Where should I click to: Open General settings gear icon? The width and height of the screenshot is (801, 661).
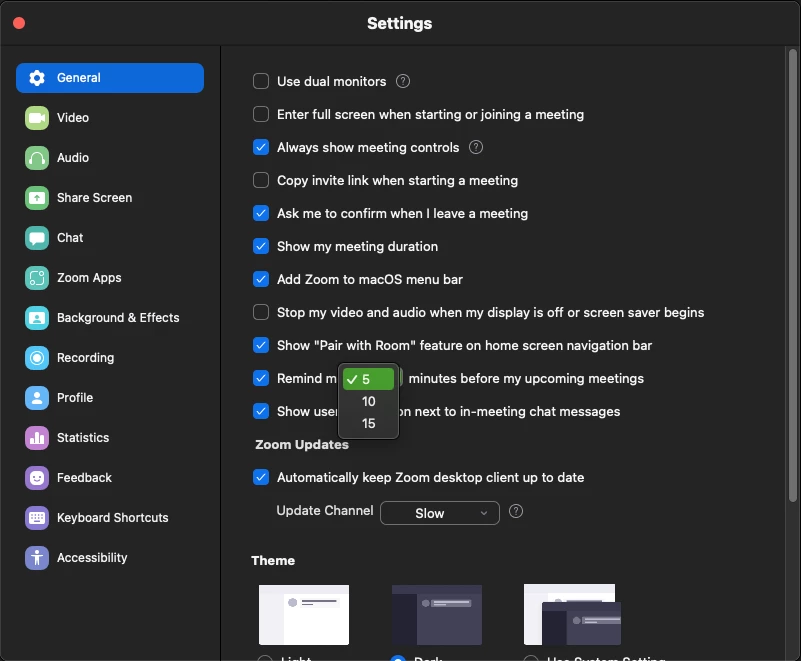point(37,78)
